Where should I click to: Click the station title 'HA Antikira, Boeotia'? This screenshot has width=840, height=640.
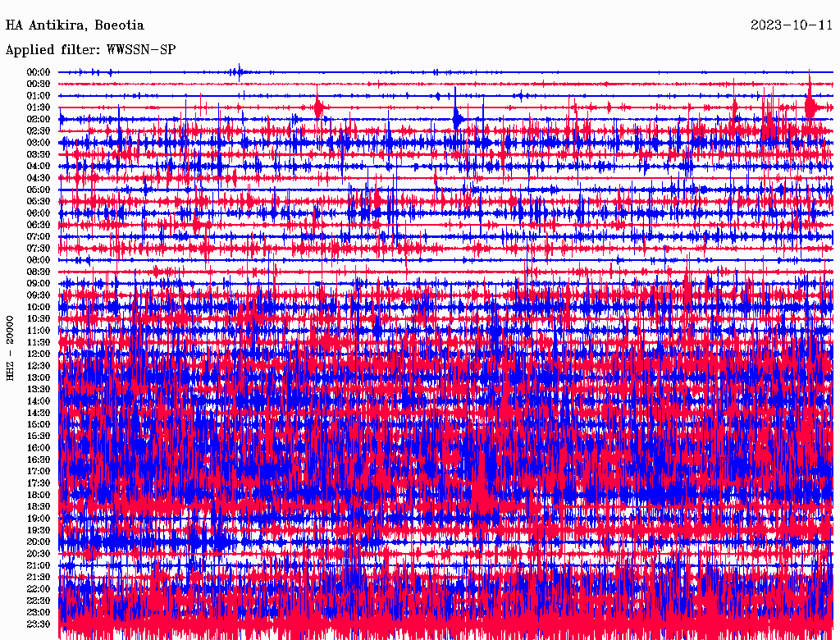pos(75,25)
